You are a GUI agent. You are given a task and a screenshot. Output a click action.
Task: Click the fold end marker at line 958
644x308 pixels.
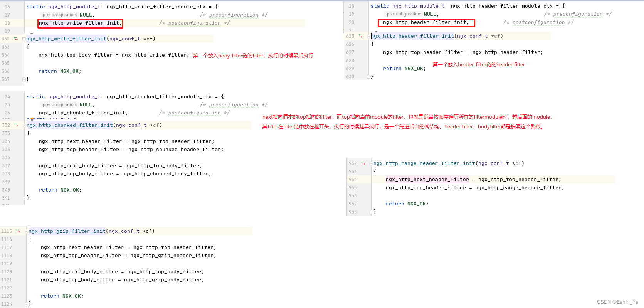(x=372, y=212)
